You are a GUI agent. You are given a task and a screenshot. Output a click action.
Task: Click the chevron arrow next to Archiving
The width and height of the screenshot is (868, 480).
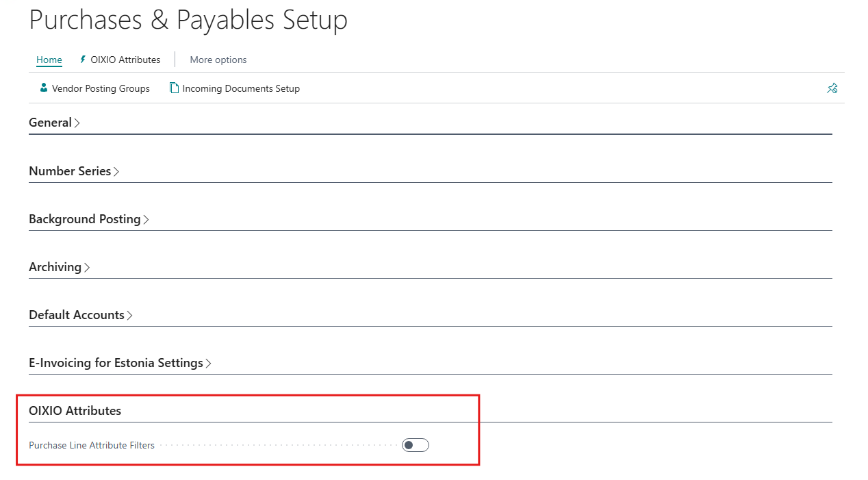(87, 268)
